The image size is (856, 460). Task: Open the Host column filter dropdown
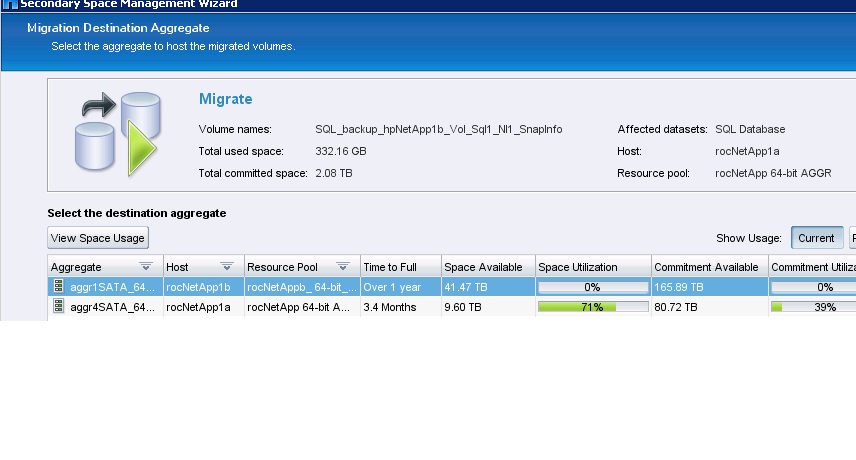point(226,267)
